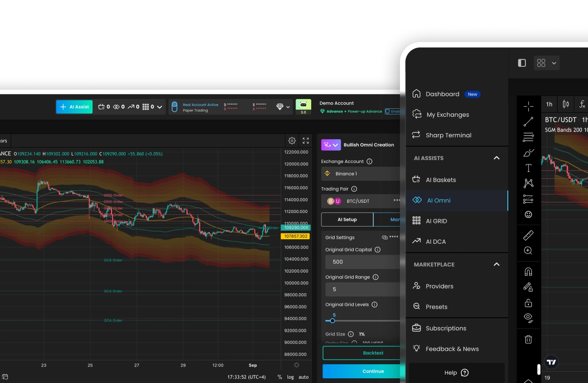
Task: Select the ruler measure tool
Action: coord(528,235)
